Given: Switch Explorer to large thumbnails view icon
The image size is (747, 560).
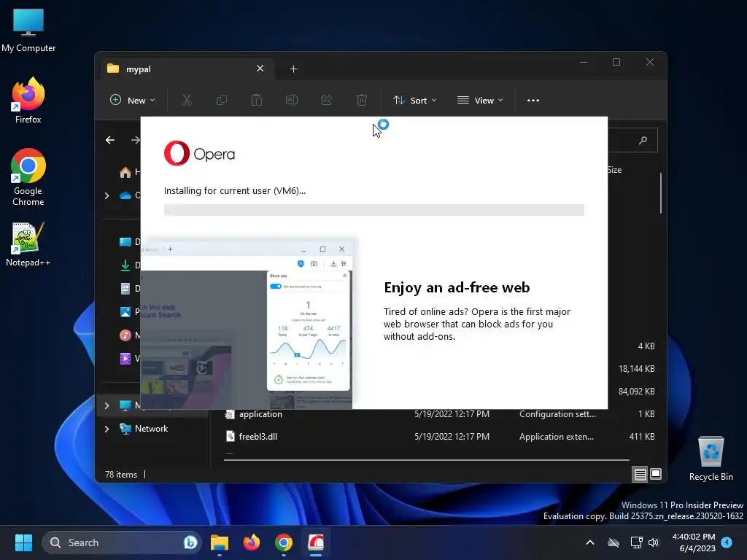Looking at the screenshot, I should tap(656, 474).
